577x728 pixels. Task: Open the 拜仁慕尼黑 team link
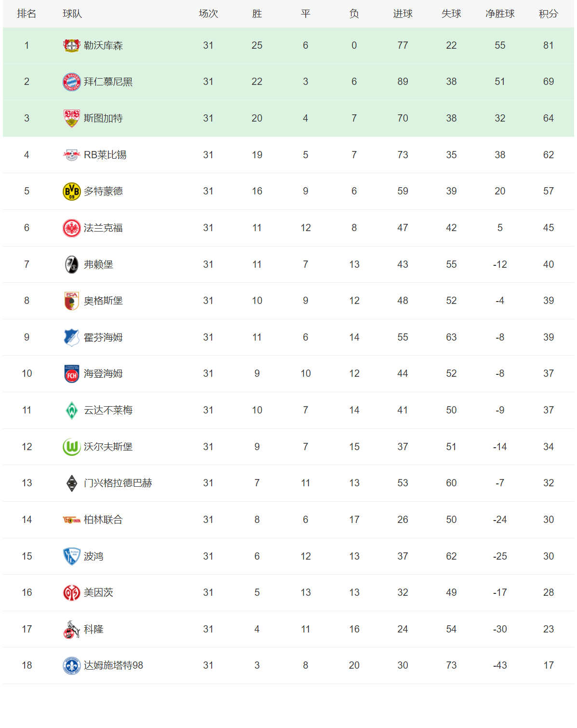point(108,82)
